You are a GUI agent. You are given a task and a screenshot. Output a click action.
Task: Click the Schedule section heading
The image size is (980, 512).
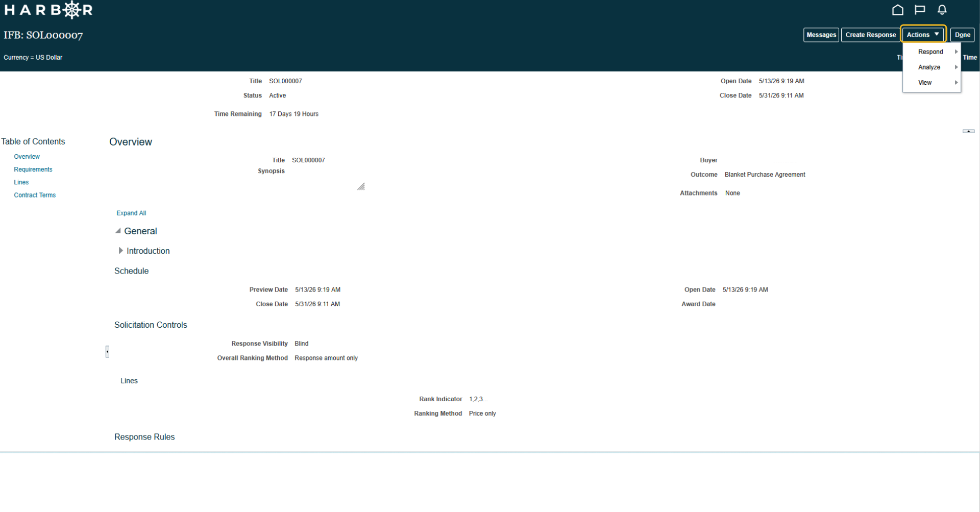(131, 271)
